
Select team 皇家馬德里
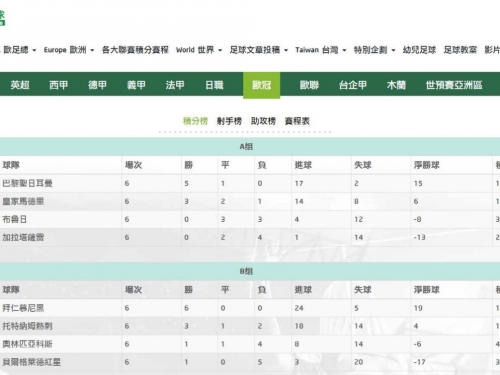tap(23, 201)
